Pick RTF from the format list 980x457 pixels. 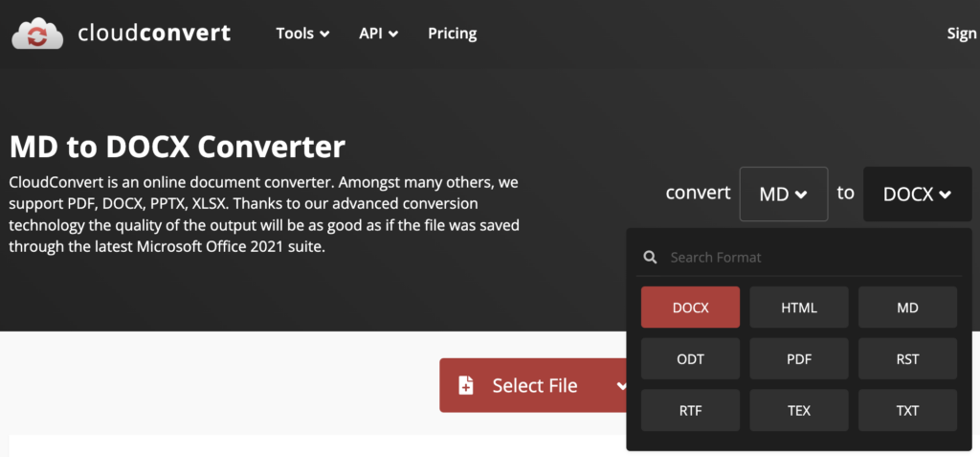click(x=690, y=410)
